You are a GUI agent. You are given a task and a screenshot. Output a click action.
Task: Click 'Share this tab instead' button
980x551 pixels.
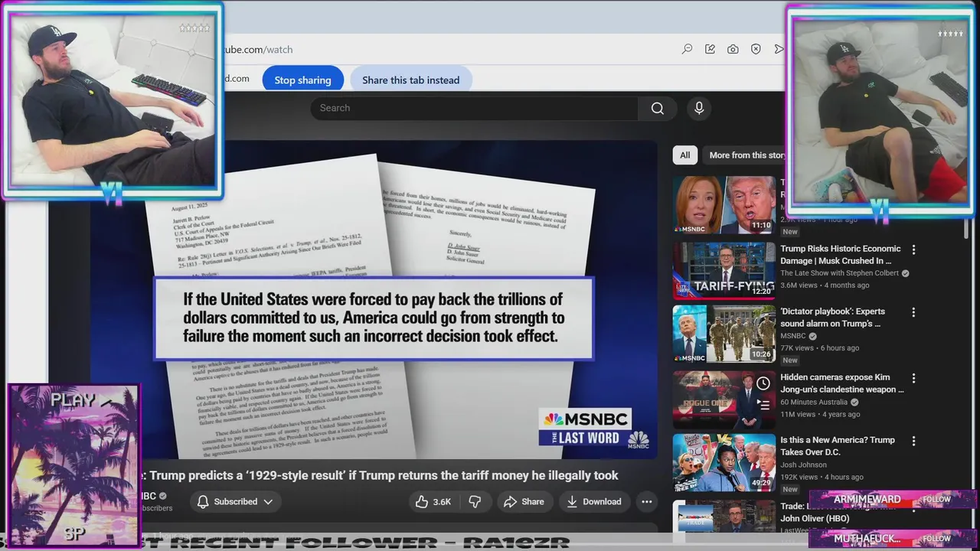click(411, 80)
